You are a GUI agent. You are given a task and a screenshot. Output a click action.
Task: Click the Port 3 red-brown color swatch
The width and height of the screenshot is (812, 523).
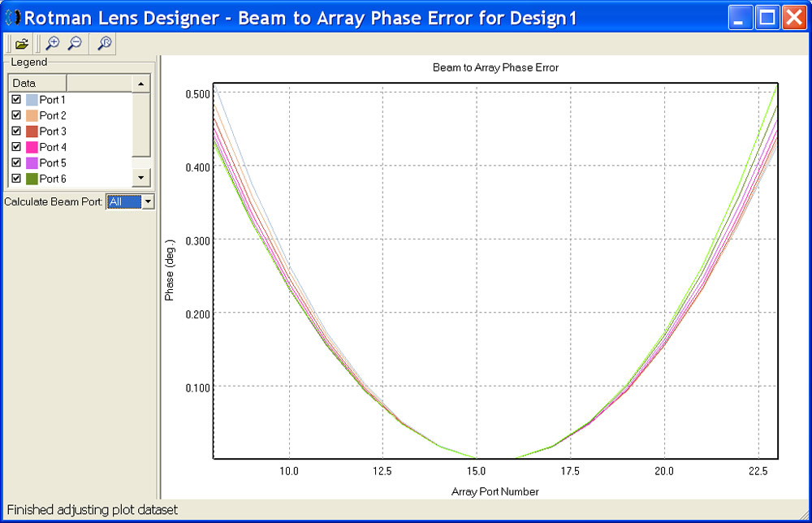click(x=32, y=132)
